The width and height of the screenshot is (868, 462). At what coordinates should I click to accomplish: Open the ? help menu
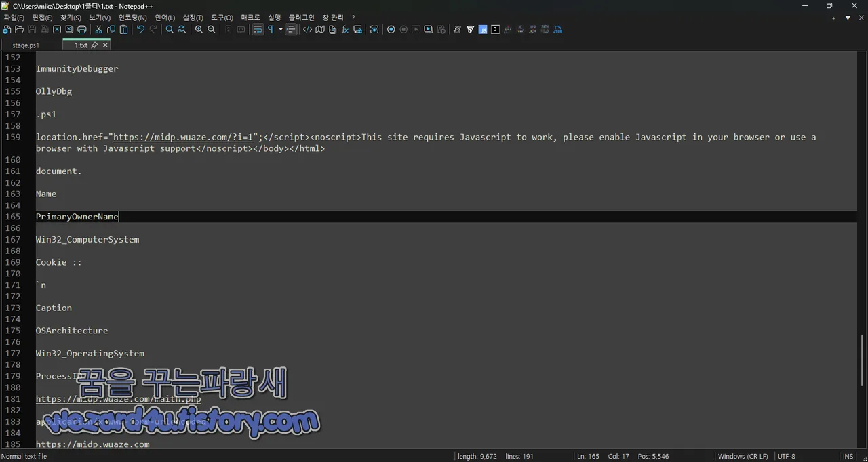point(353,18)
